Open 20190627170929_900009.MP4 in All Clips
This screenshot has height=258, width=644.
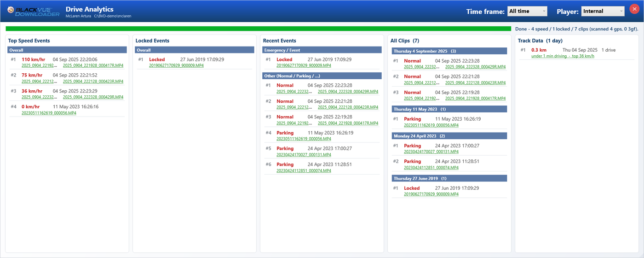click(431, 194)
